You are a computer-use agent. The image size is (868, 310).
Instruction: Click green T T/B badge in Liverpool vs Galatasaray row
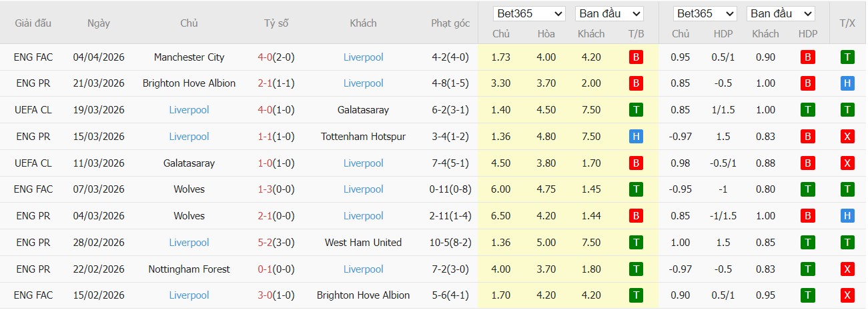pos(636,110)
